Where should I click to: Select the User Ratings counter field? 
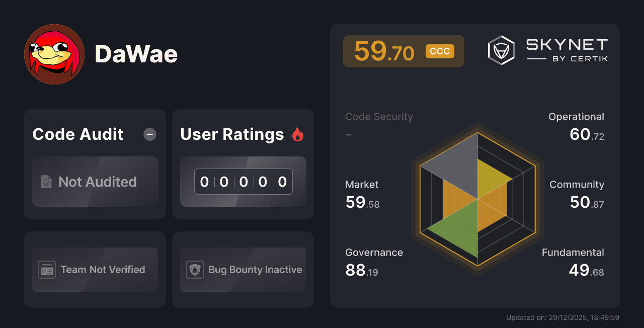pos(243,182)
